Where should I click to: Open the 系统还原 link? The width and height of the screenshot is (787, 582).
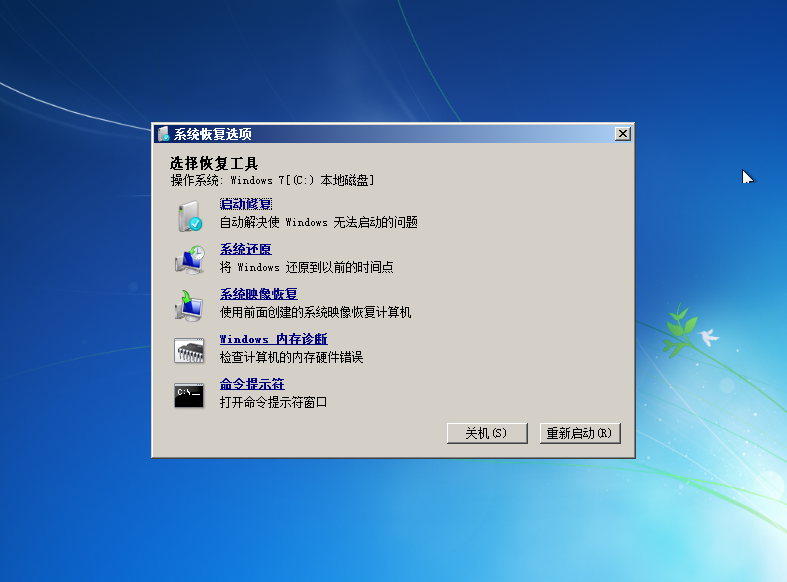point(245,249)
